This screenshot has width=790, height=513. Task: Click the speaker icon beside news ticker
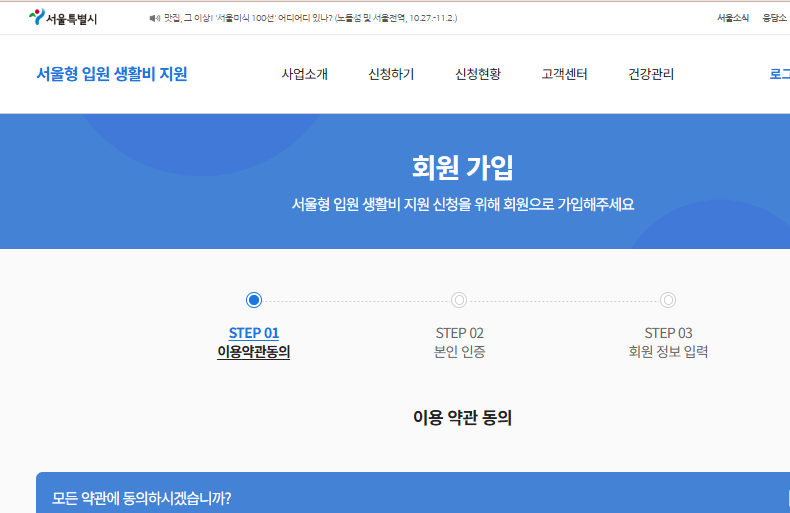(x=154, y=18)
